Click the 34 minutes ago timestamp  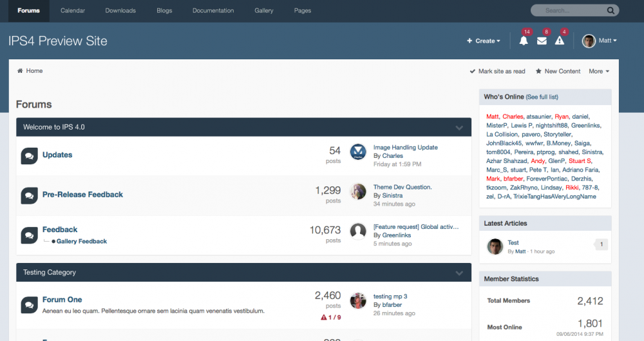tap(394, 204)
